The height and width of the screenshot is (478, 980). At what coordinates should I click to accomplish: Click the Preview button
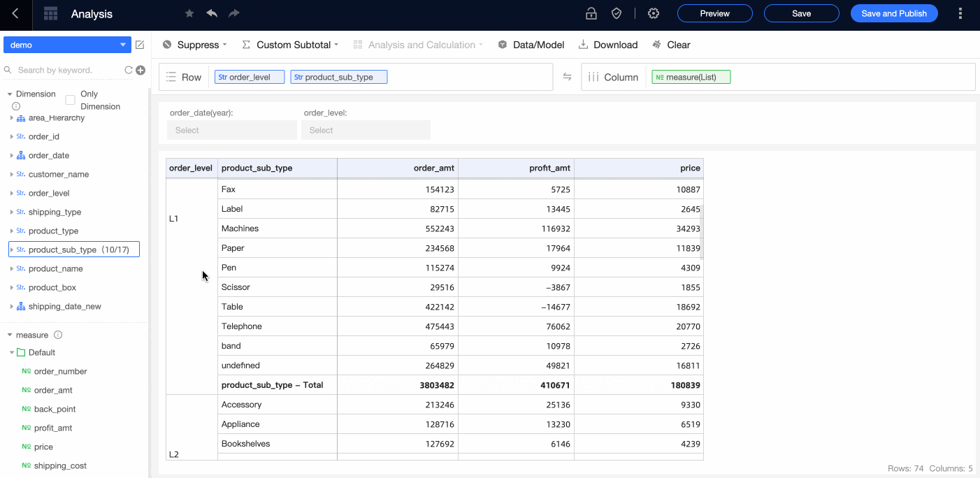714,13
